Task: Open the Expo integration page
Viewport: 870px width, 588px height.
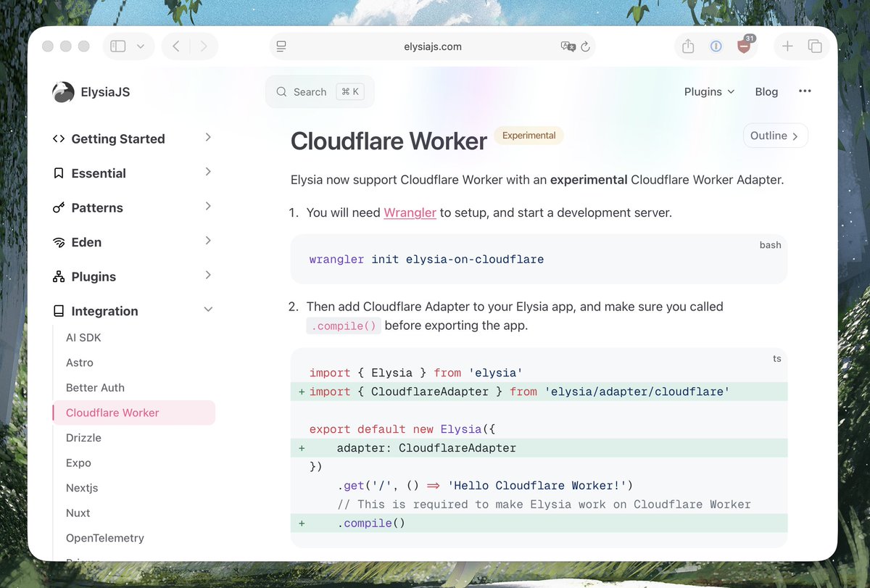Action: [x=78, y=463]
